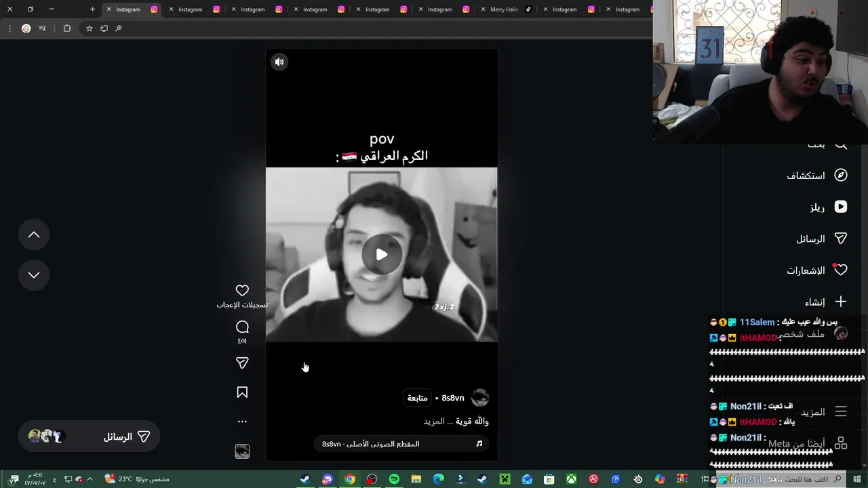Image resolution: width=868 pixels, height=488 pixels.
Task: Like the reel with the heart icon
Action: pos(242,290)
